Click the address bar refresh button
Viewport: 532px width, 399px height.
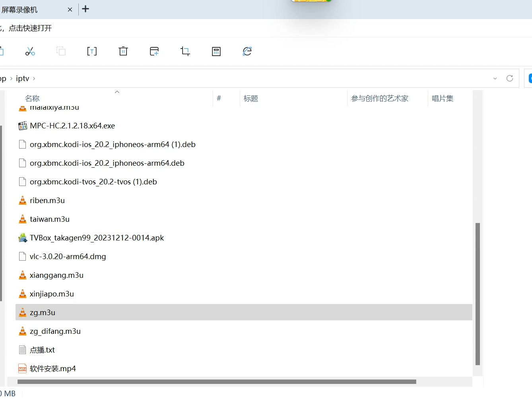coord(510,78)
